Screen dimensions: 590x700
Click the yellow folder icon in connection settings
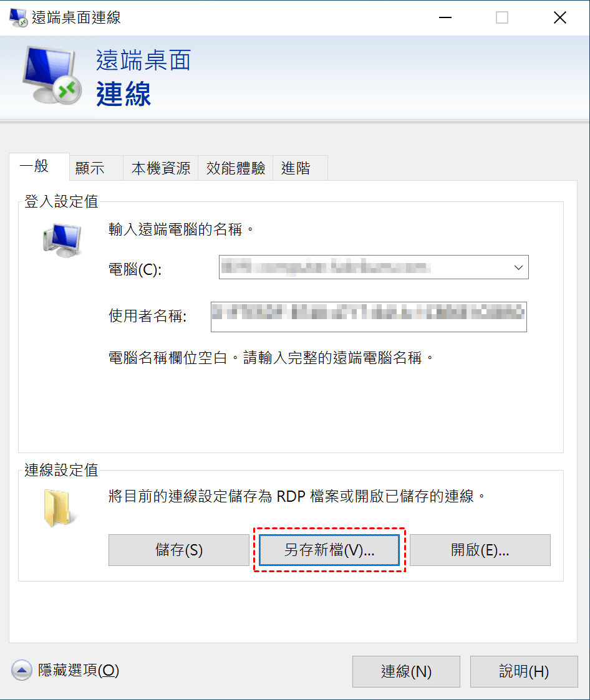(x=59, y=508)
